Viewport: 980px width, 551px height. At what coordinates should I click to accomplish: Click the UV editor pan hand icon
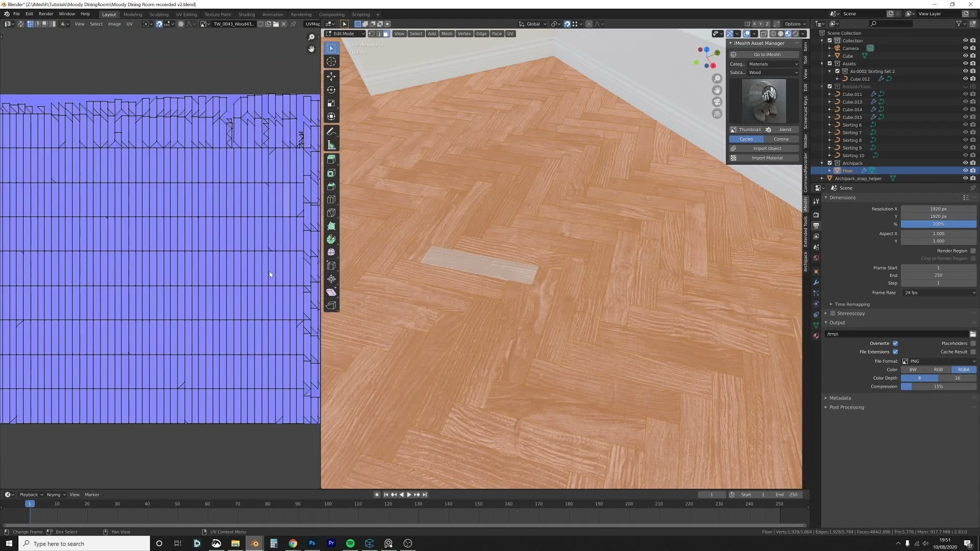tap(311, 49)
